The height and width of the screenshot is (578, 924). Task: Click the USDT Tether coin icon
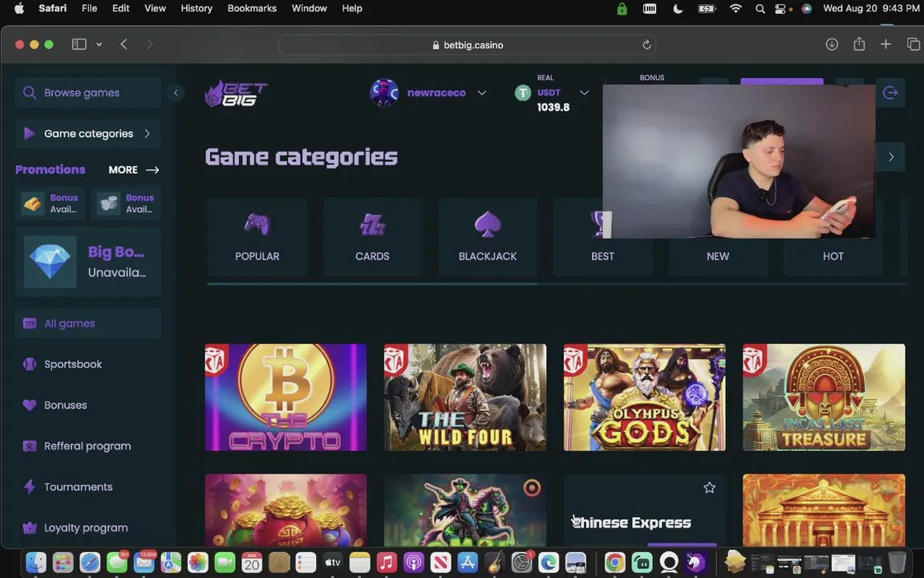click(x=523, y=92)
